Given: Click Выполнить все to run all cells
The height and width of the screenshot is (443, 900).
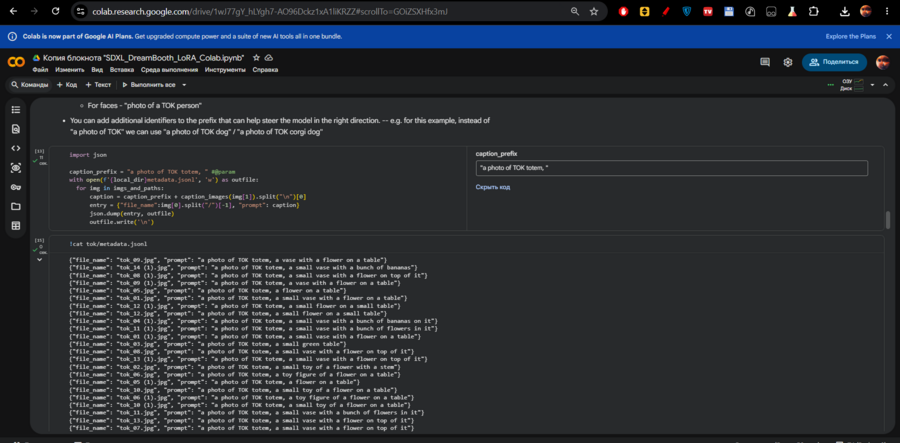Looking at the screenshot, I should (149, 84).
